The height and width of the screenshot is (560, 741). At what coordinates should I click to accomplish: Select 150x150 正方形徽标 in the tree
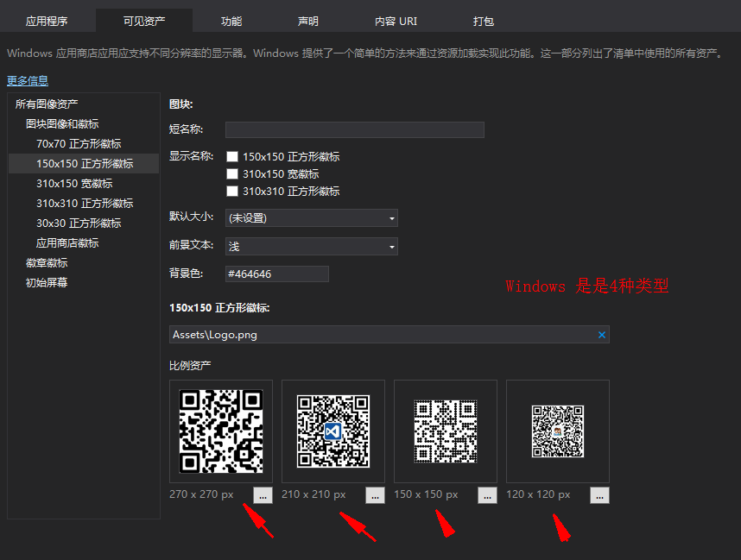tap(84, 163)
